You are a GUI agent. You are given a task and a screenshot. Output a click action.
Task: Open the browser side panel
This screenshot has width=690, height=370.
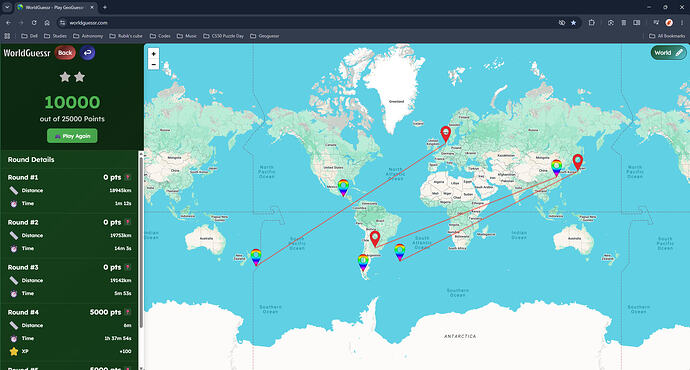point(637,22)
